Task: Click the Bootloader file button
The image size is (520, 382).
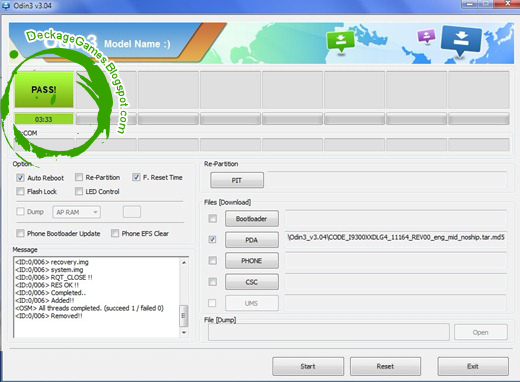Action: tap(252, 219)
